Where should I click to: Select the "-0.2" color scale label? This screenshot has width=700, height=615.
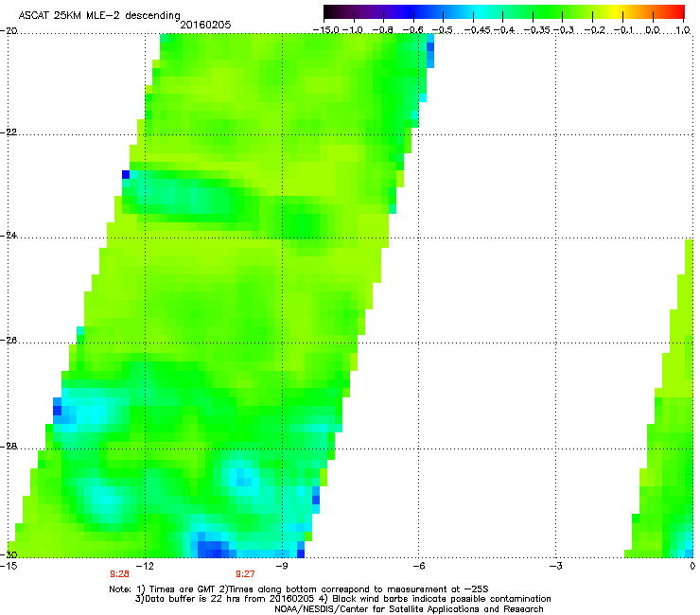595,30
